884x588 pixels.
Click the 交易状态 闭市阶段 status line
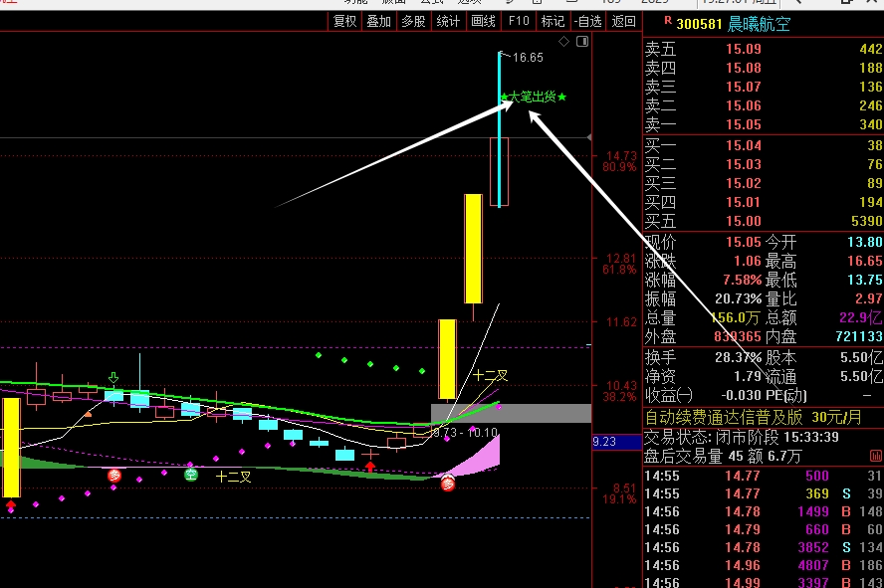pos(741,437)
